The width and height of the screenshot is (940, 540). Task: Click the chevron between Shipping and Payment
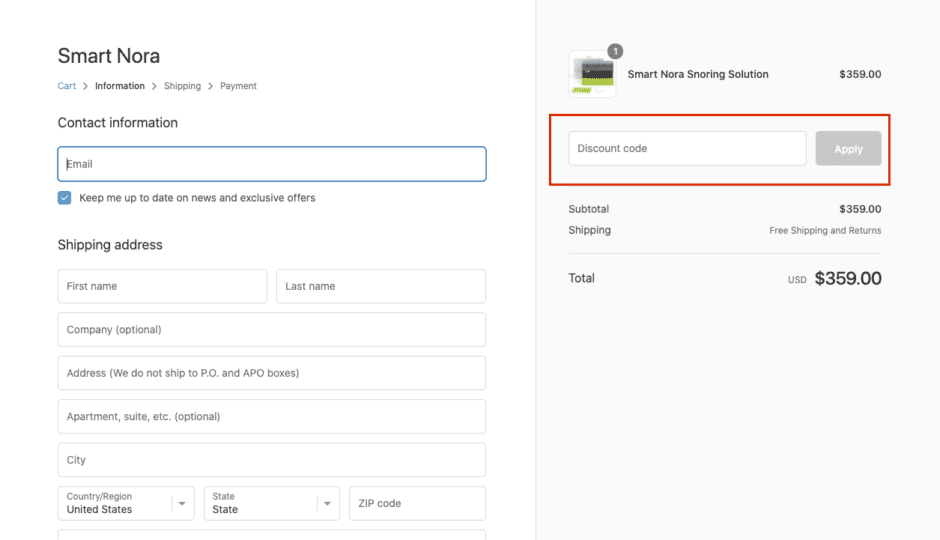[210, 86]
